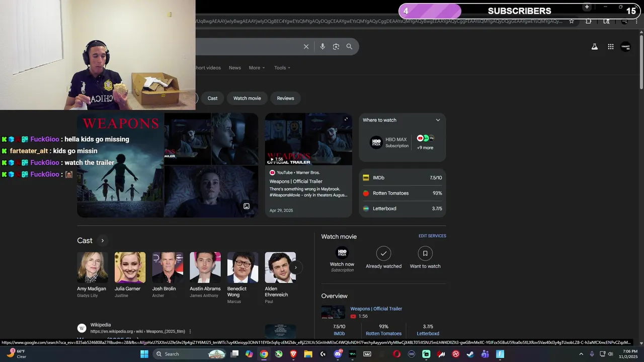644x362 pixels.
Task: Click the Windows taskbar Search box
Action: 190,354
